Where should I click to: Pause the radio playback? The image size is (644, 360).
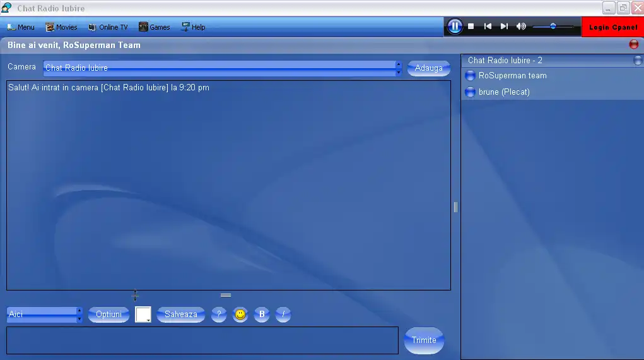click(455, 27)
